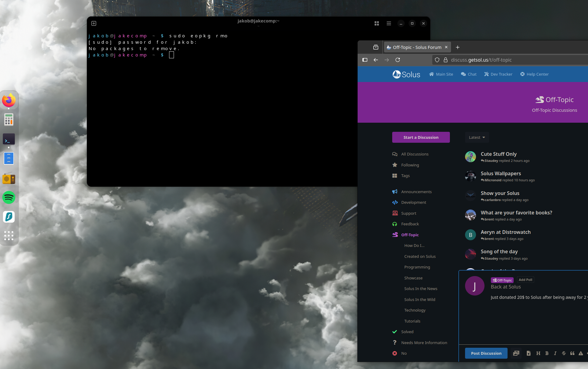588x369 pixels.
Task: Click the image gallery upload icon
Action: (x=516, y=353)
